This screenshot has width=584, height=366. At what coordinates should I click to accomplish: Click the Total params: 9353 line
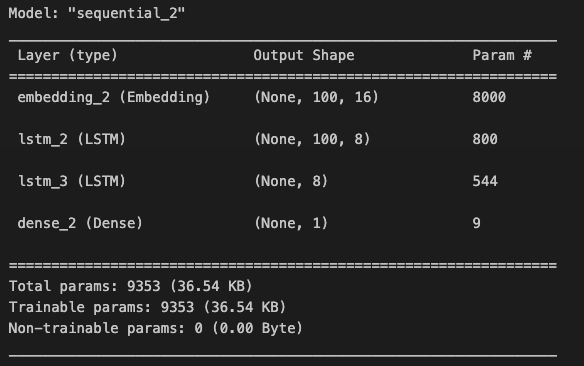click(x=130, y=286)
